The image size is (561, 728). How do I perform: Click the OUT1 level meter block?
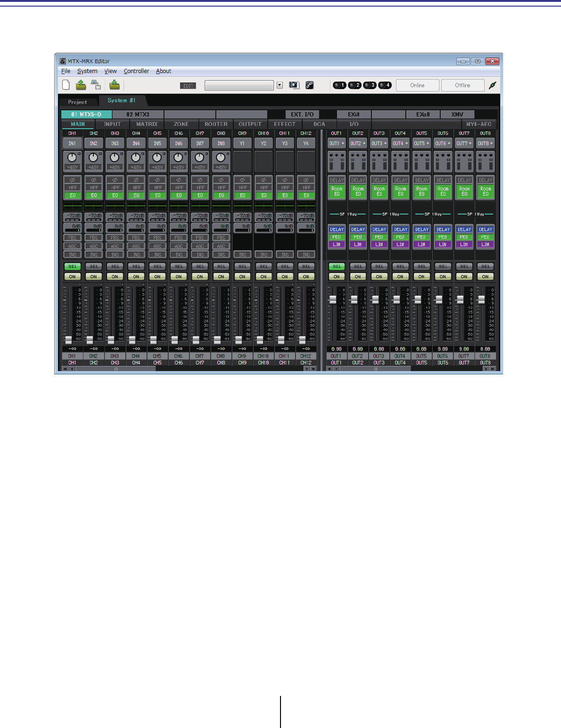[x=337, y=162]
